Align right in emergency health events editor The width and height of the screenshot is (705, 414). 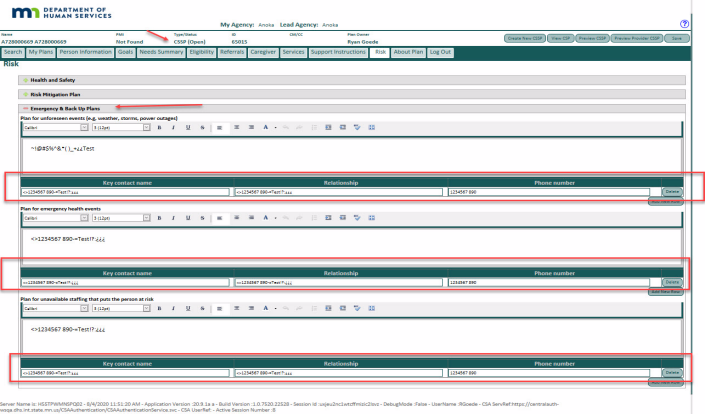click(x=251, y=218)
